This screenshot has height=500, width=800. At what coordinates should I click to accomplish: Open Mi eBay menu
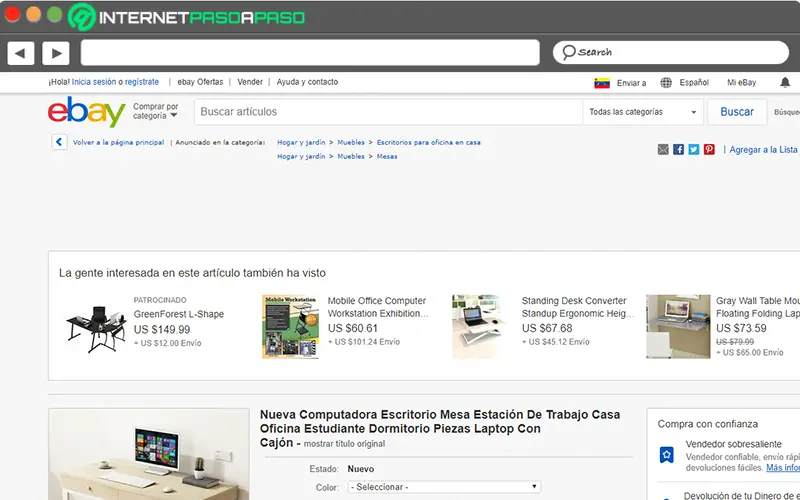pos(741,83)
